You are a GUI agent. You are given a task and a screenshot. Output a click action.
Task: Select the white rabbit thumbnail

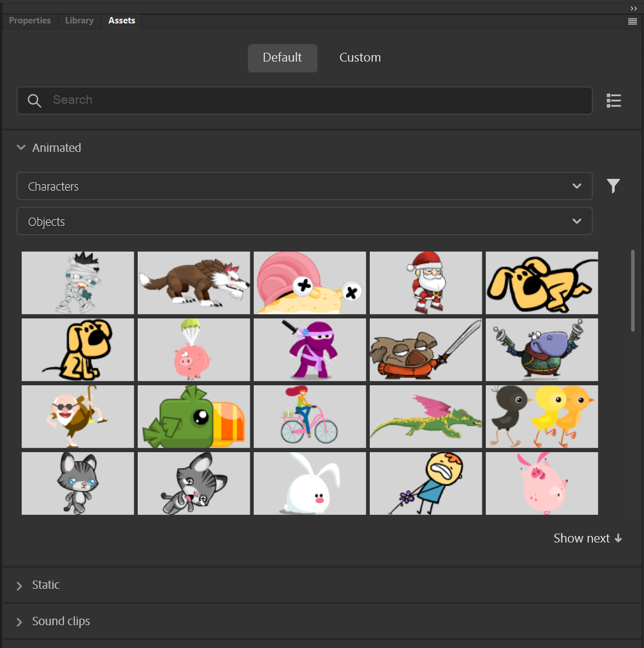point(309,483)
